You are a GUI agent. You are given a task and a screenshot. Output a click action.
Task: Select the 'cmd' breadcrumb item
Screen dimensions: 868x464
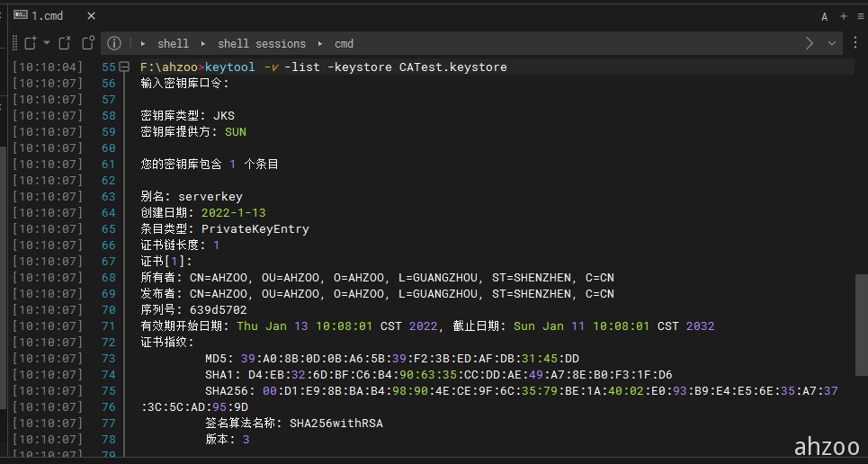tap(344, 43)
